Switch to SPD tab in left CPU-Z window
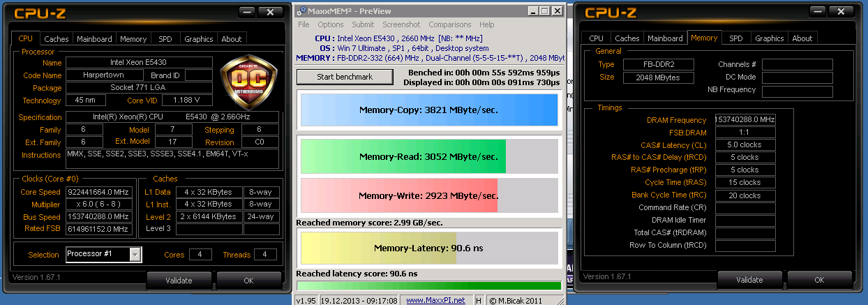This screenshot has height=305, width=868. (x=165, y=39)
